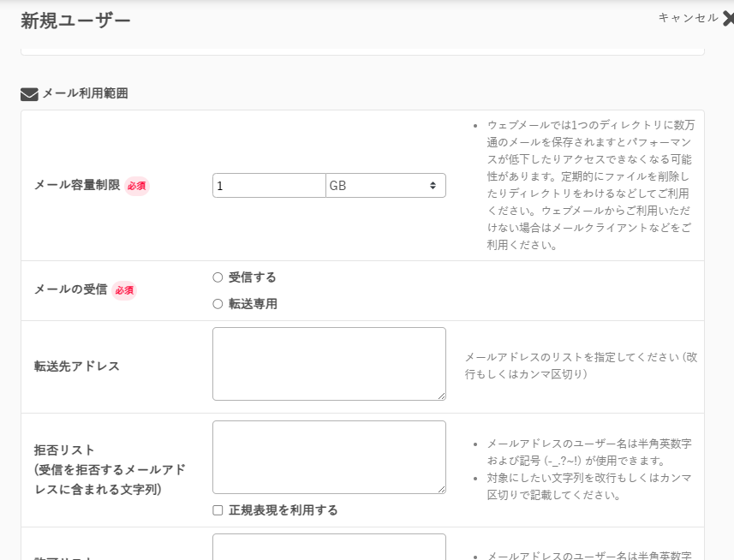Viewport: 734px width, 560px height.
Task: Click the メール利用範囲 section title
Action: [x=85, y=93]
